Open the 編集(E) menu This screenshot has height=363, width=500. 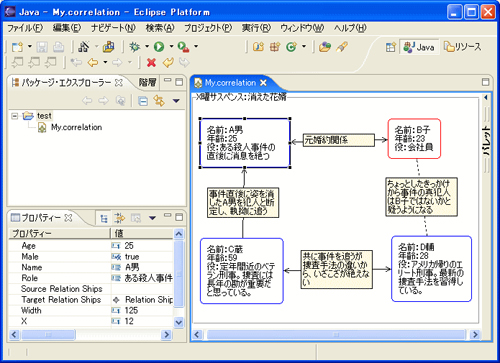tap(67, 28)
